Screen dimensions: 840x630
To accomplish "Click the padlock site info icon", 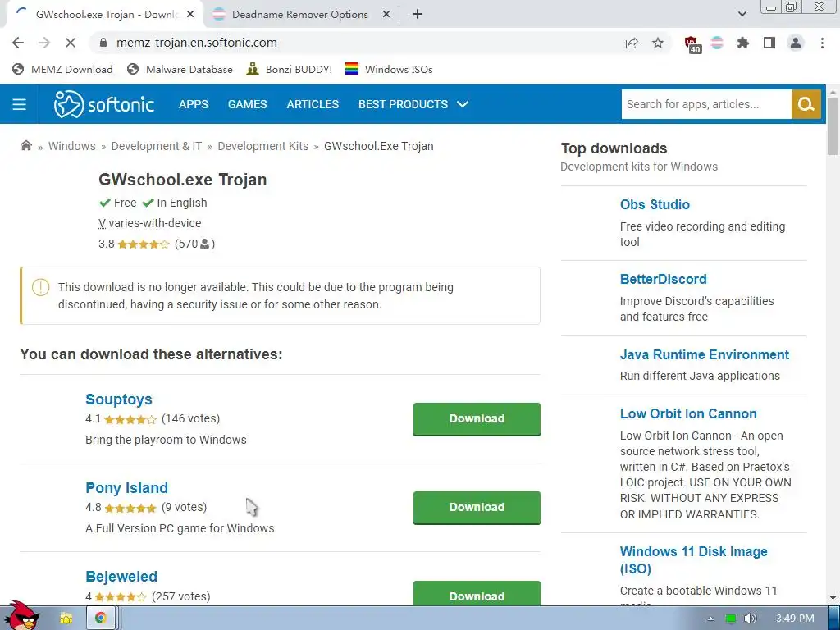I will point(104,43).
